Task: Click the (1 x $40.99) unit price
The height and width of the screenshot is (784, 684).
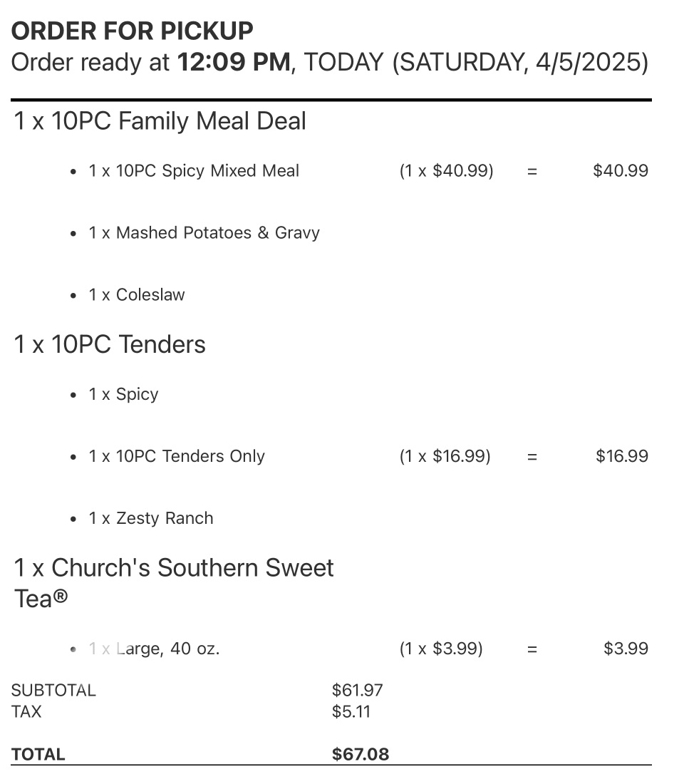Action: coord(447,171)
